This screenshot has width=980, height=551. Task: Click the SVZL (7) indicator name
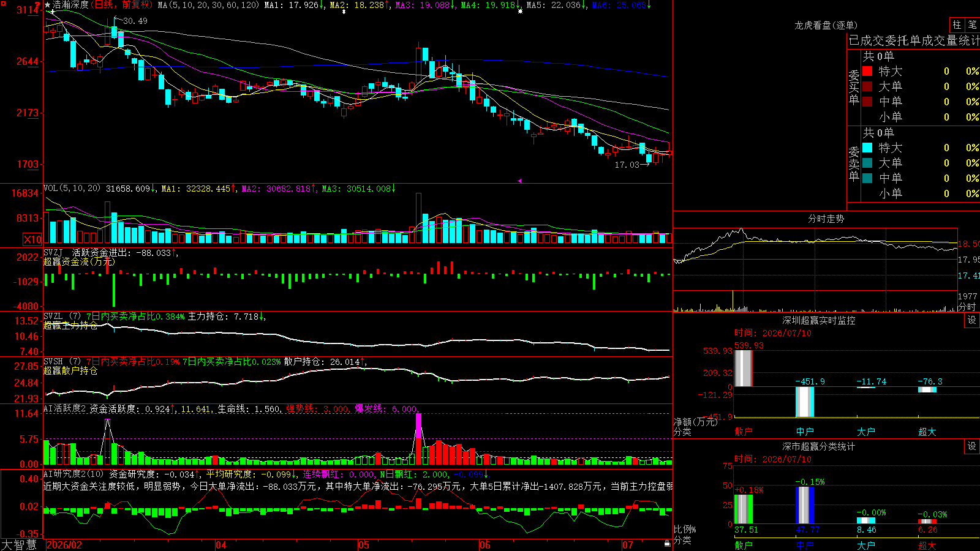[62, 316]
